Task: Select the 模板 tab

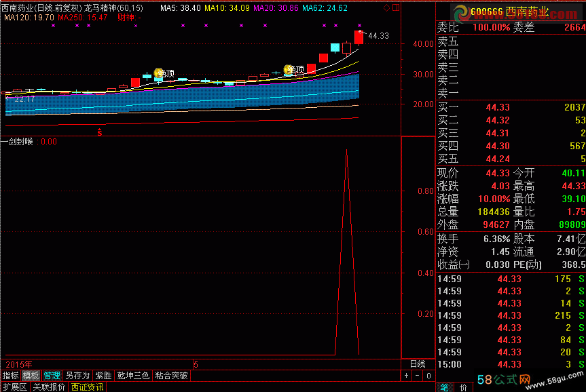Action: click(x=31, y=376)
